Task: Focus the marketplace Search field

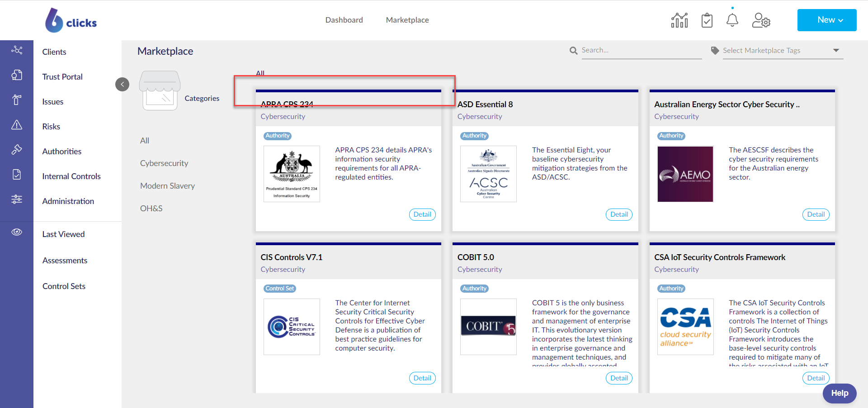Action: [x=642, y=51]
